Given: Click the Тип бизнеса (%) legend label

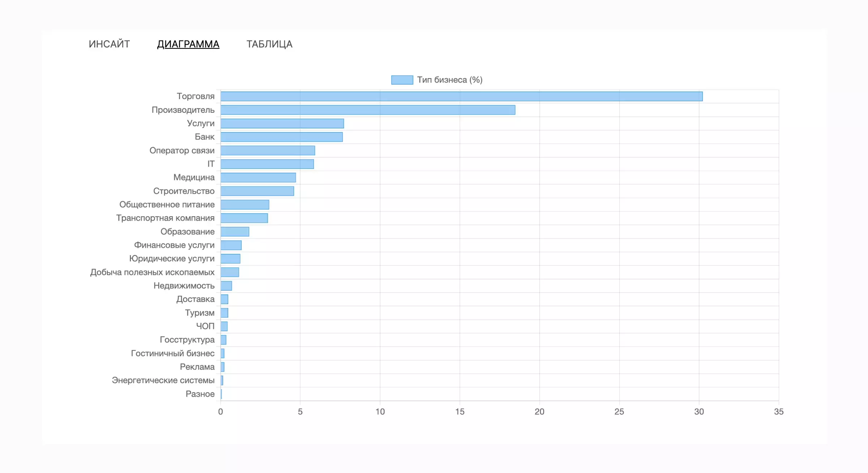Looking at the screenshot, I should pyautogui.click(x=450, y=80).
